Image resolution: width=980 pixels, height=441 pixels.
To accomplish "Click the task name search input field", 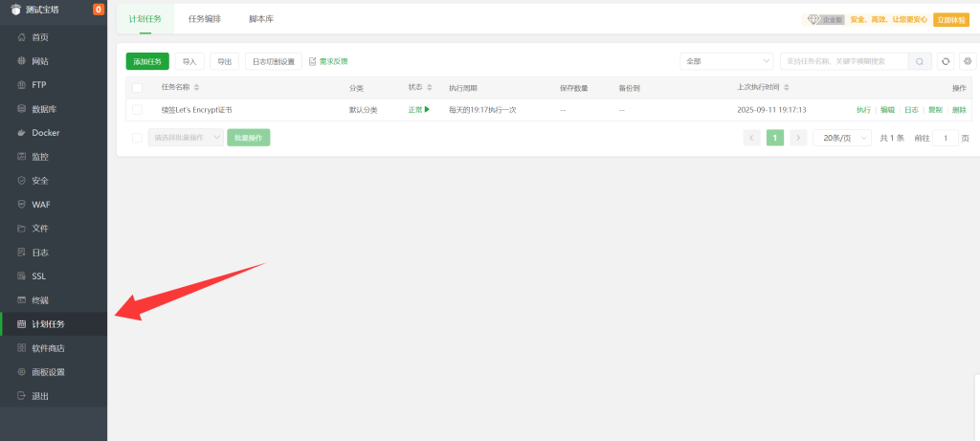I will 842,61.
